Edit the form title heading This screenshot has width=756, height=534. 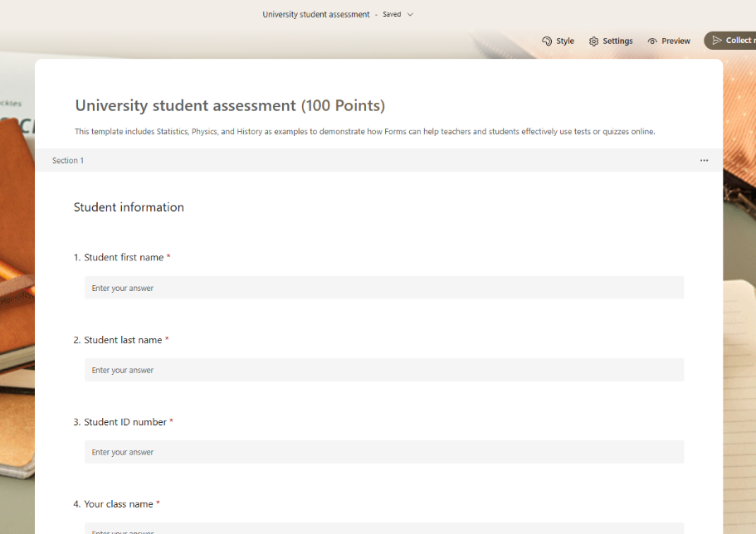point(229,105)
